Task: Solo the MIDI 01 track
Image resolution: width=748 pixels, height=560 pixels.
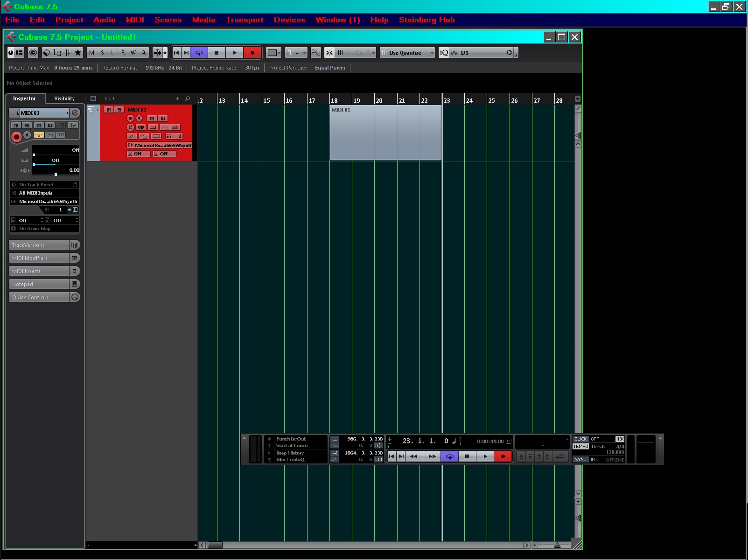Action: click(119, 110)
